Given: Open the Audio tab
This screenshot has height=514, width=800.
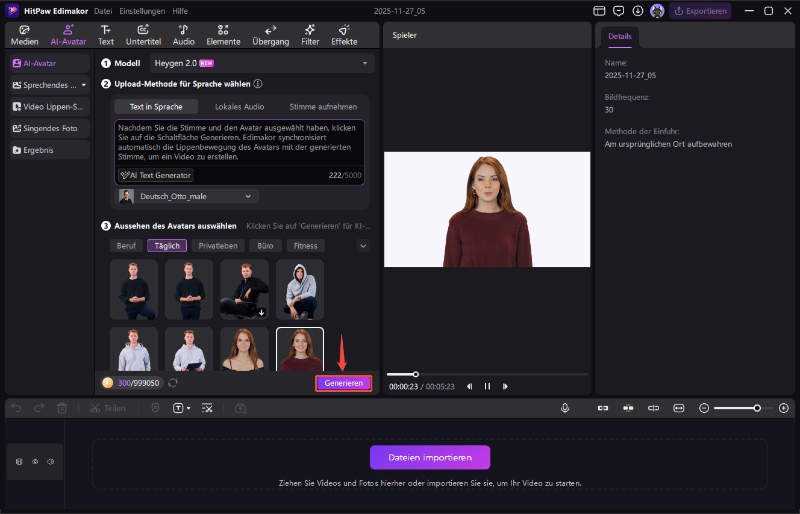Looking at the screenshot, I should tap(183, 35).
